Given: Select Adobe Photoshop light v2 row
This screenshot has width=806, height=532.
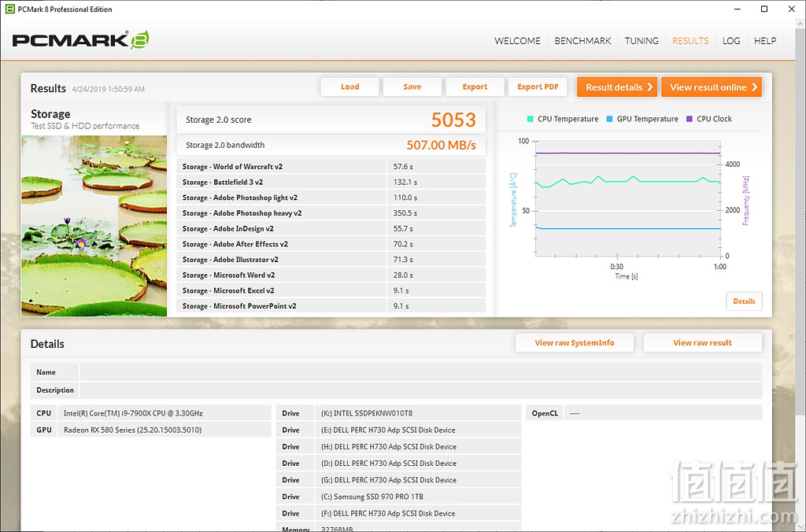Looking at the screenshot, I should click(x=331, y=198).
